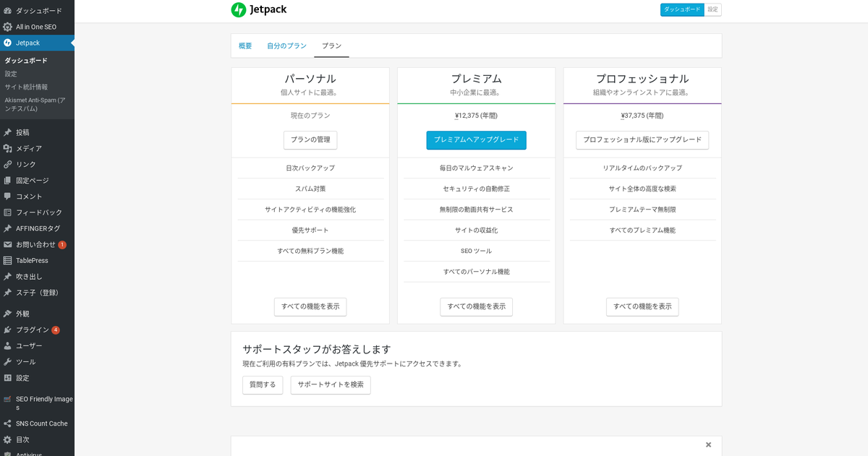868x456 pixels.
Task: Click the ユーザー person icon
Action: [8, 345]
